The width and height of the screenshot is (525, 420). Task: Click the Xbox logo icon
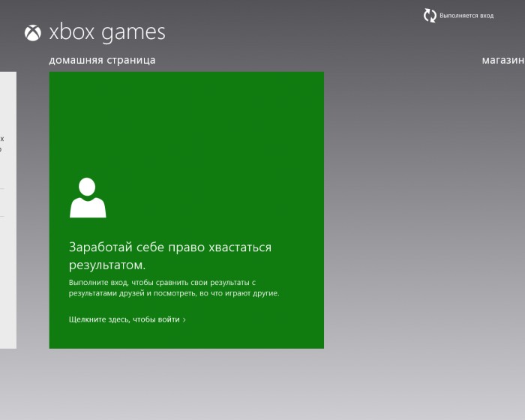[33, 33]
